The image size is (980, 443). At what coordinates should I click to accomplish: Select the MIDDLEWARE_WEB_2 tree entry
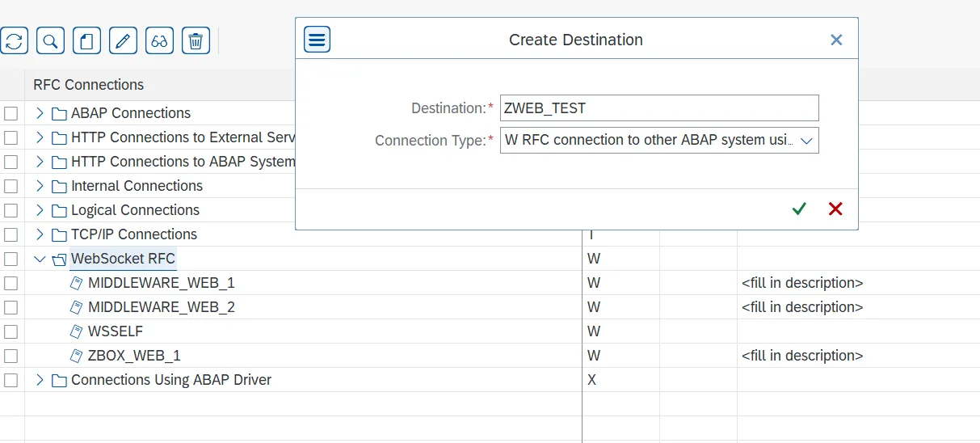162,307
